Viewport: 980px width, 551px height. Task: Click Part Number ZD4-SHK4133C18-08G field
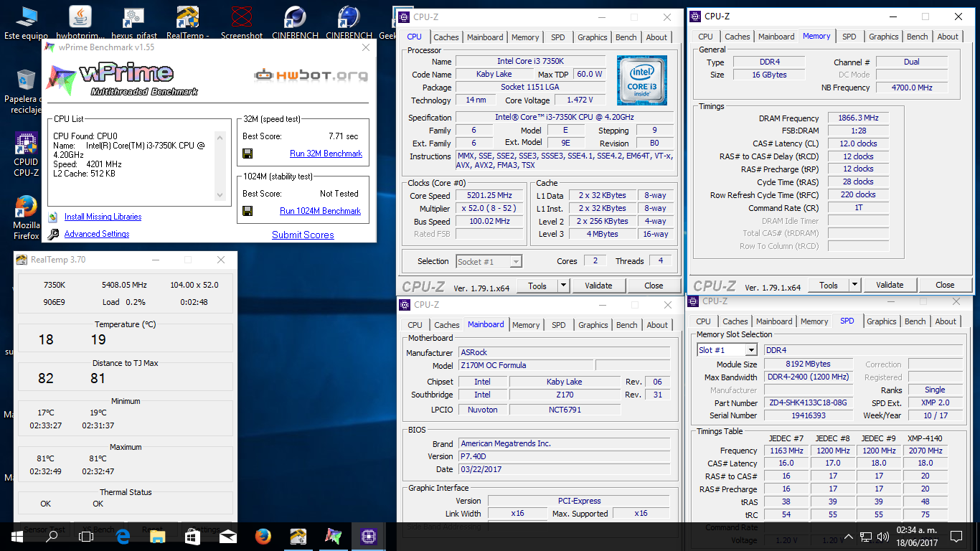[808, 403]
